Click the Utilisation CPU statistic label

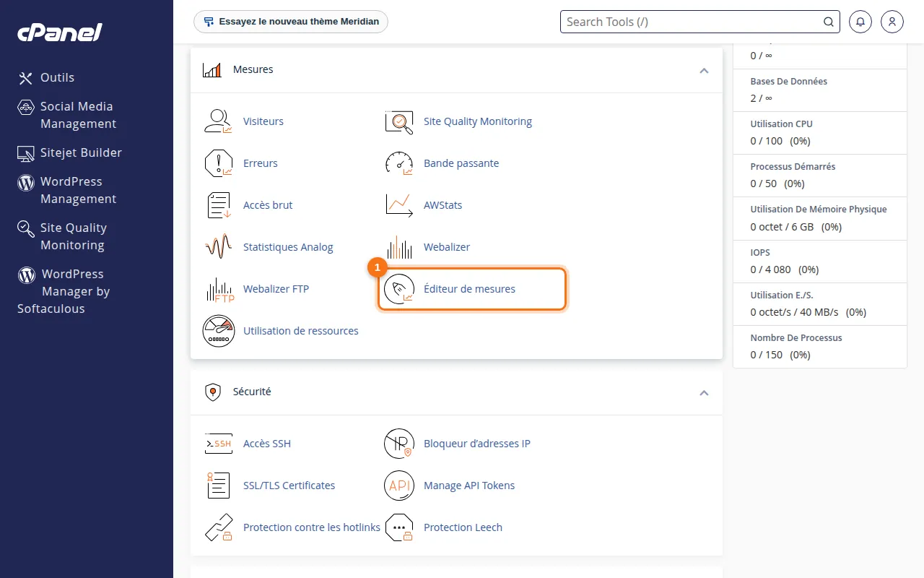[782, 124]
